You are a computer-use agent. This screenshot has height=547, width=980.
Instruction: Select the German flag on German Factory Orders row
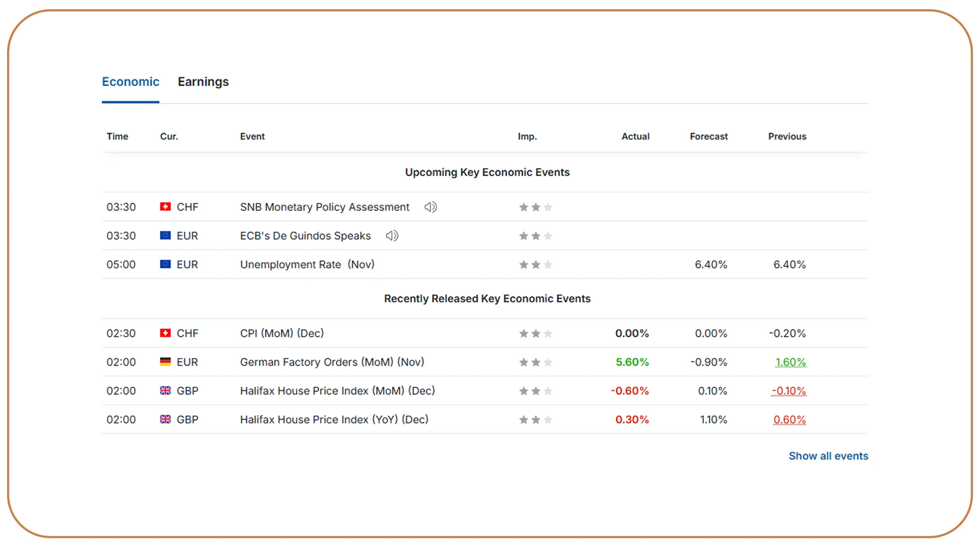(165, 362)
